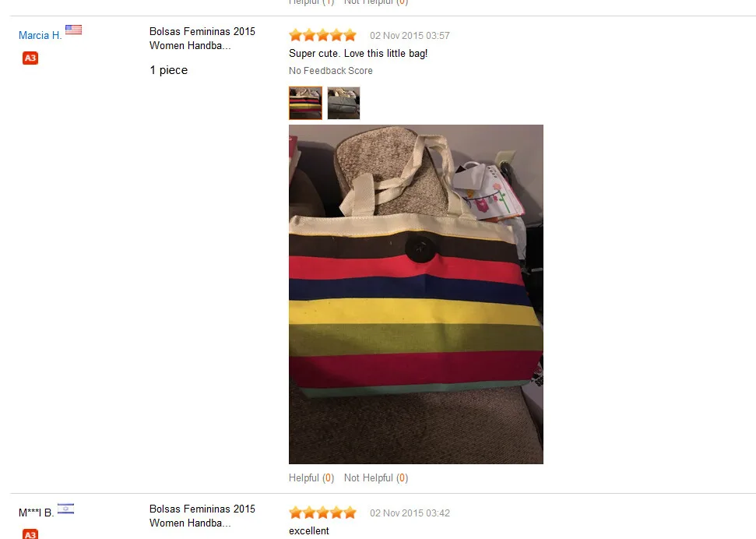Mark Marcia's review as Not Helpful
756x539 pixels.
[376, 477]
